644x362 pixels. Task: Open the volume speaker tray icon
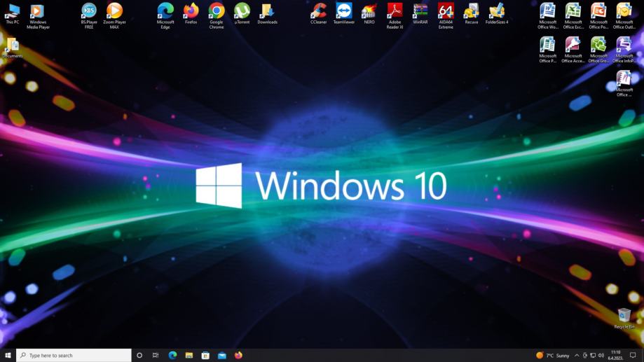tap(601, 356)
